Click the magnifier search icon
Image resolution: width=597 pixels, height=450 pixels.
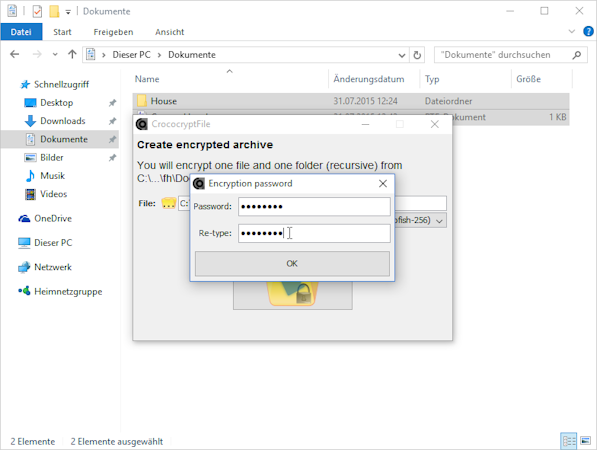click(577, 55)
